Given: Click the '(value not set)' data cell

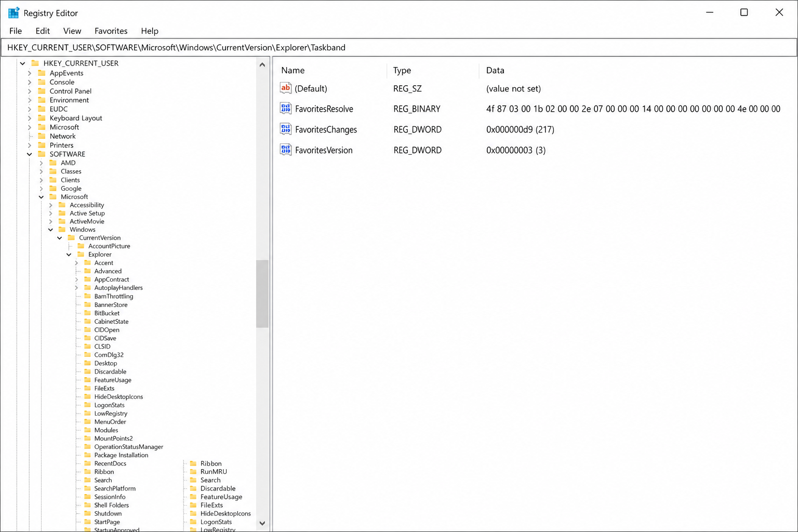Looking at the screenshot, I should [x=513, y=88].
